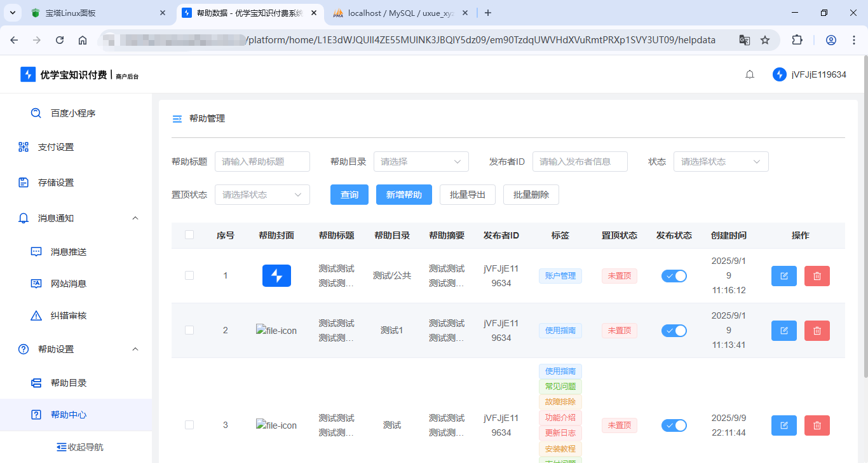The width and height of the screenshot is (868, 463).
Task: Click red delete icon for row 2
Action: click(x=817, y=331)
